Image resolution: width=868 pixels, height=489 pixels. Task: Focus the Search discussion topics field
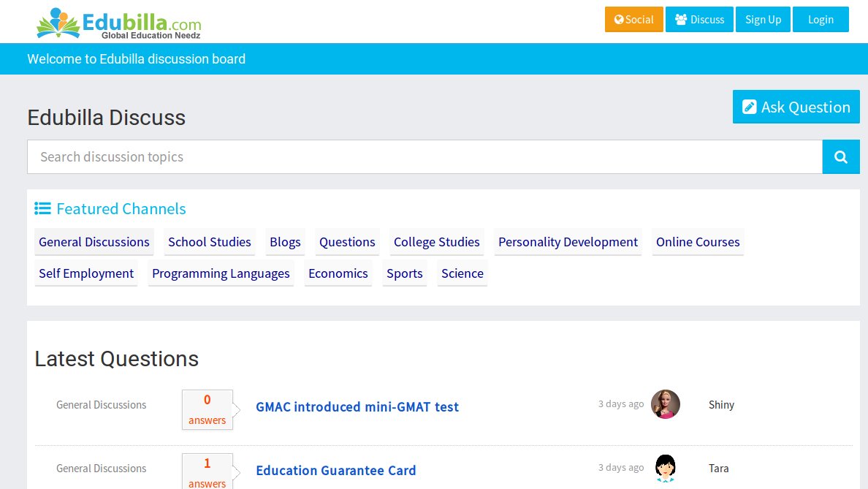425,156
